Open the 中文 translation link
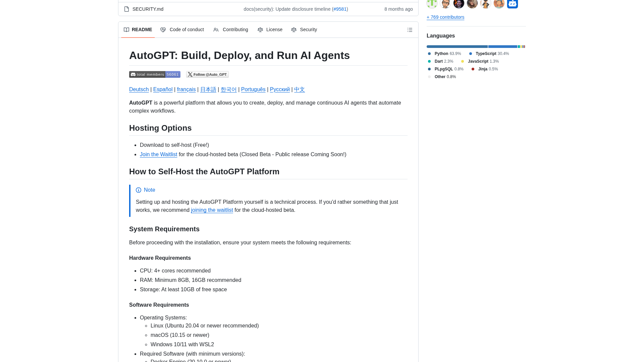 pyautogui.click(x=299, y=89)
